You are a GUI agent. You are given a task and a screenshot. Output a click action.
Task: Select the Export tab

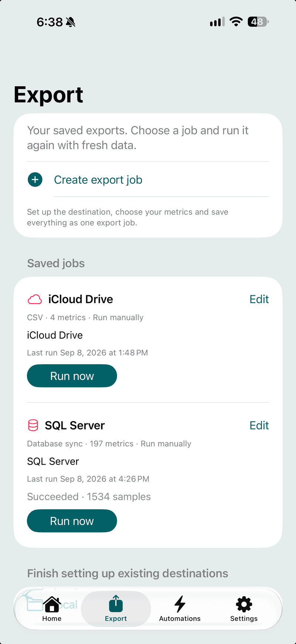tap(116, 609)
